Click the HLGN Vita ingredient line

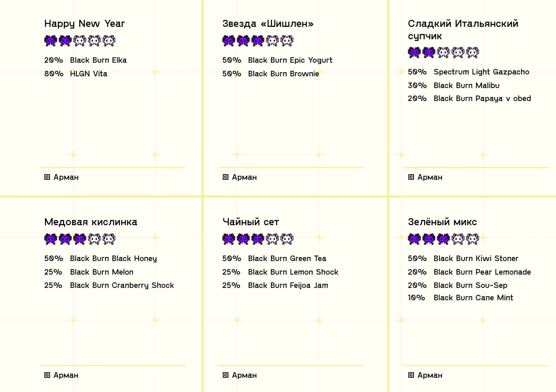click(76, 74)
